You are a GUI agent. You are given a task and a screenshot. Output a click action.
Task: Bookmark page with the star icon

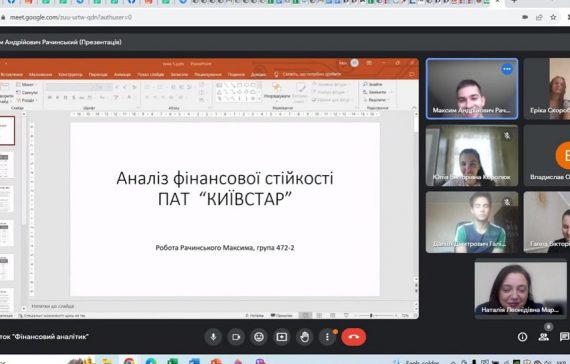[x=553, y=17]
